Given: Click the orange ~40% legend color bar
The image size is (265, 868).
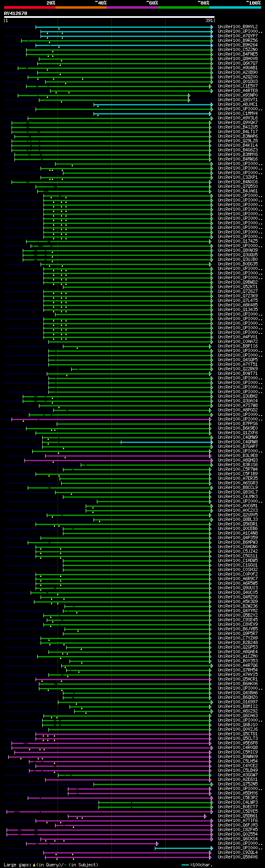Looking at the screenshot, I should click(x=81, y=7).
